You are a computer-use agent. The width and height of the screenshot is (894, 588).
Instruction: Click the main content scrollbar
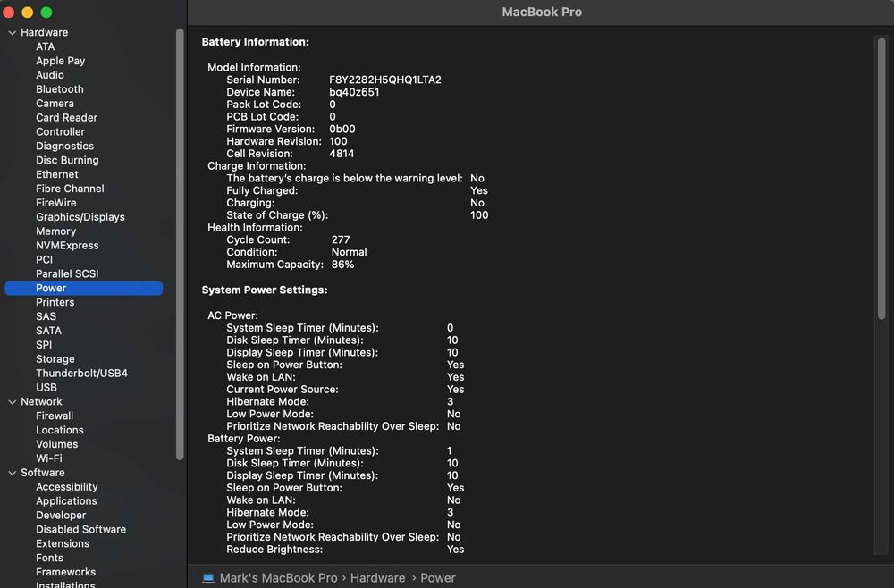tap(881, 178)
